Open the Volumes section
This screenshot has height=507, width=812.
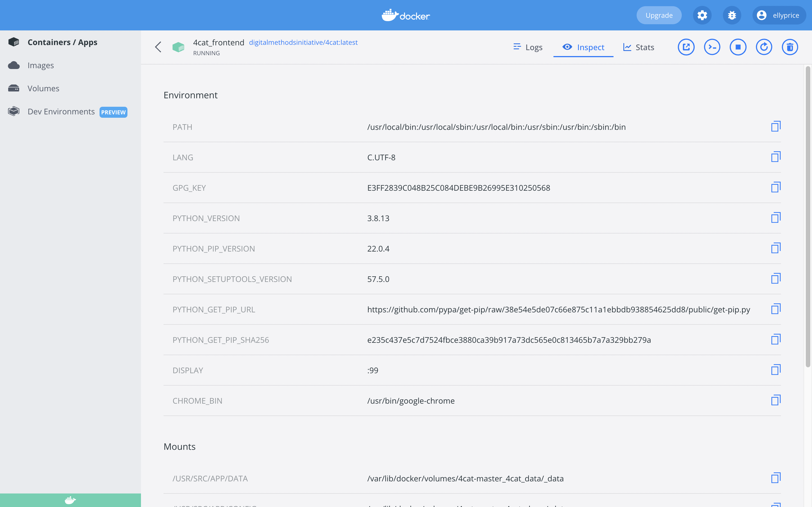tap(43, 88)
